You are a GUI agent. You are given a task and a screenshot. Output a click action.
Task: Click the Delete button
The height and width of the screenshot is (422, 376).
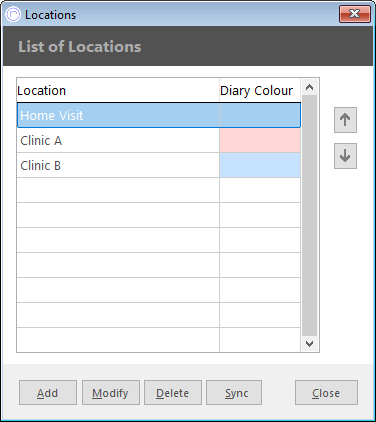pyautogui.click(x=173, y=393)
